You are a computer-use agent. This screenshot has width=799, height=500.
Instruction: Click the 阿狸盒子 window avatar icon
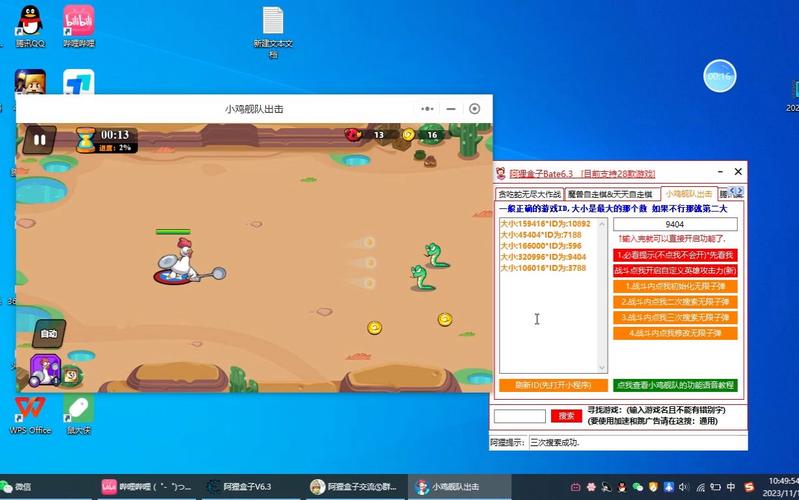pyautogui.click(x=500, y=173)
